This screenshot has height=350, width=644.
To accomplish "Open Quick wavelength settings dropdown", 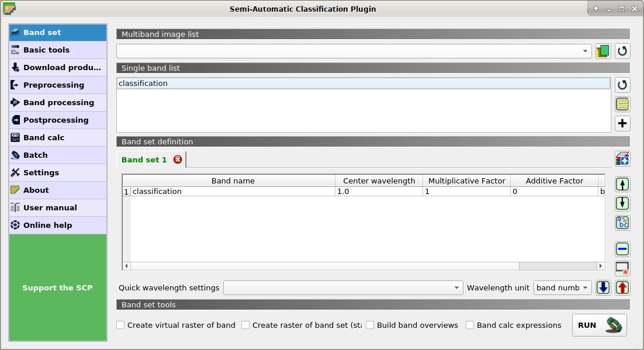I will (x=343, y=287).
